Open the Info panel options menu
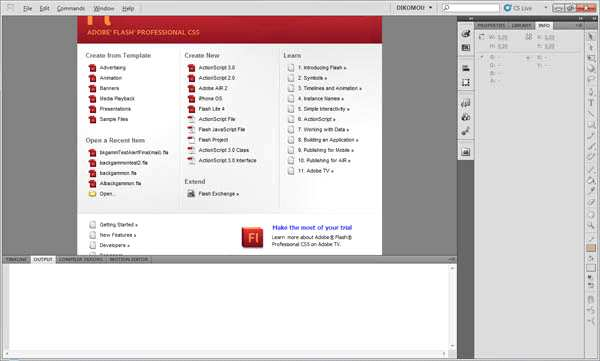Viewport: 600px width, 361px height. pyautogui.click(x=579, y=26)
